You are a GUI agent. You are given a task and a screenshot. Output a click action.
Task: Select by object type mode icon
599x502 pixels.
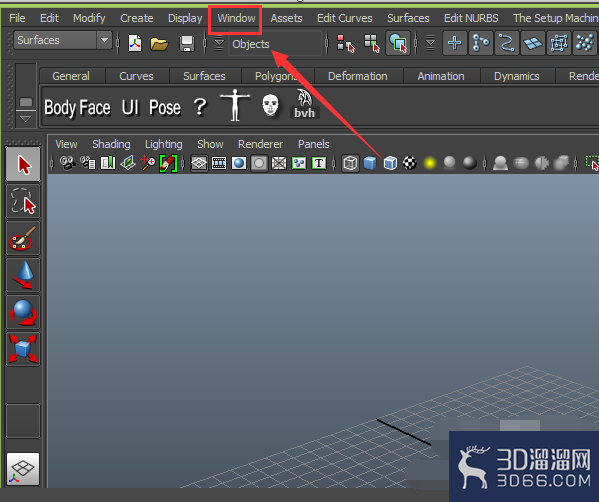click(372, 43)
